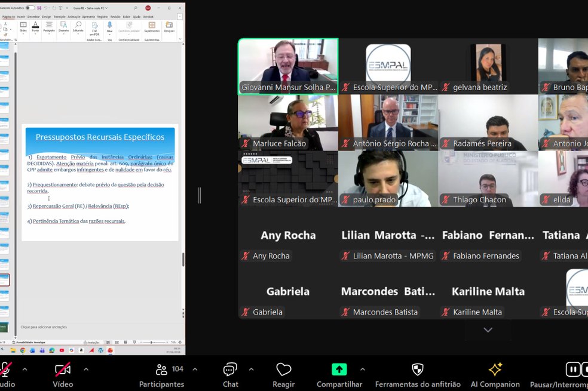Image resolution: width=588 pixels, height=391 pixels.
Task: Expand video options caret beside Vídeo
Action: click(x=86, y=370)
